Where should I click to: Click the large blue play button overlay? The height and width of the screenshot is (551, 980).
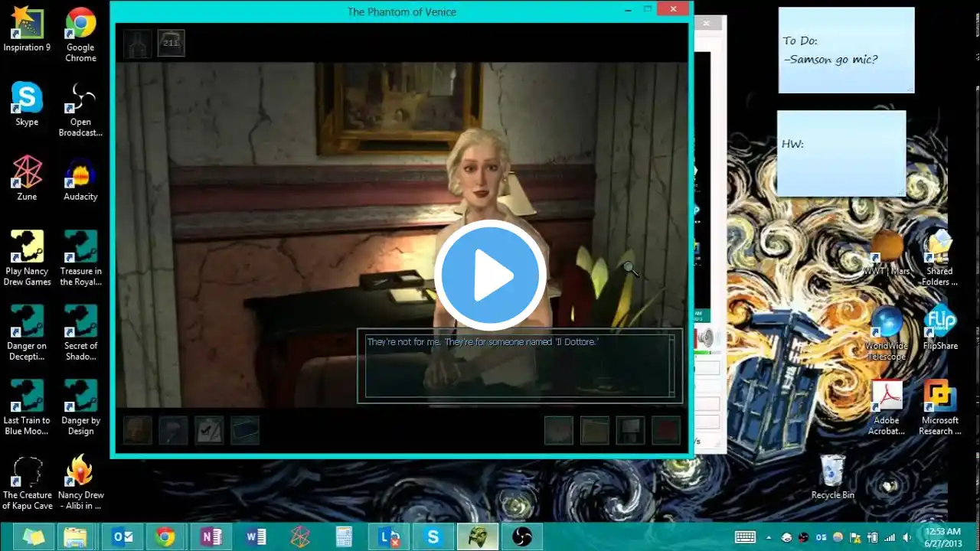[490, 275]
